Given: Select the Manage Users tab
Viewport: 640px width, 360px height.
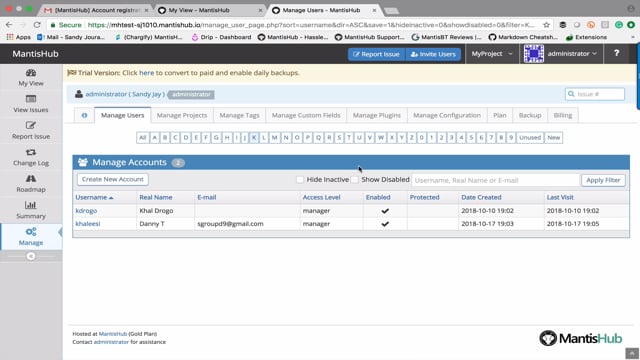Looking at the screenshot, I should point(122,115).
